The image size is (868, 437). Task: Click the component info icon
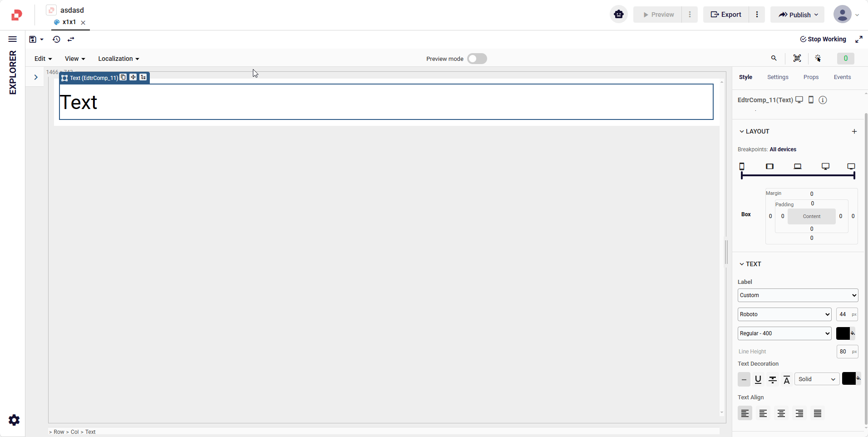[x=823, y=100]
